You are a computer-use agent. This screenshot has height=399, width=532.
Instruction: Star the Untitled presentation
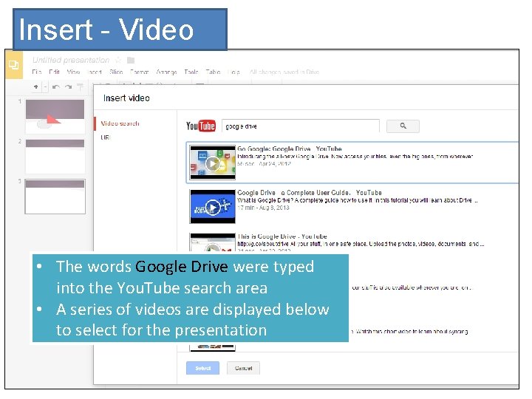118,60
